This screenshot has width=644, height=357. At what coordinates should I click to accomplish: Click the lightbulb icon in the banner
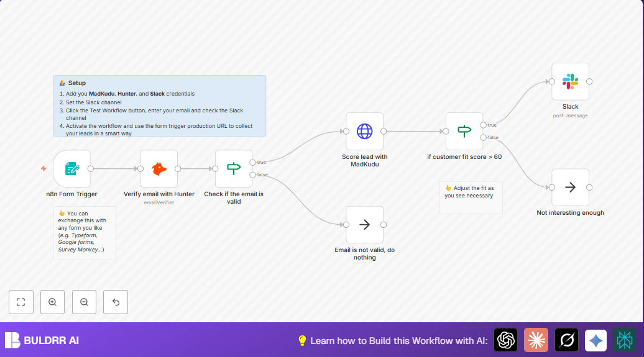click(x=302, y=341)
